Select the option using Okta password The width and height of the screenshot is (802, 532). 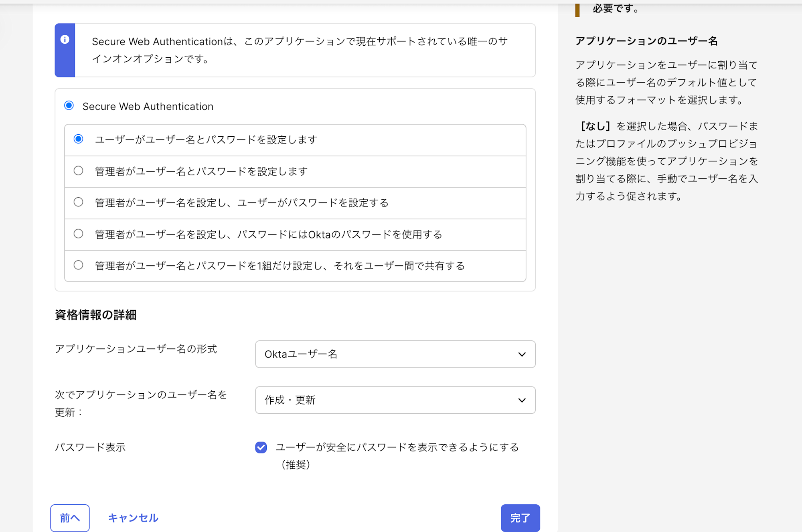coord(79,234)
